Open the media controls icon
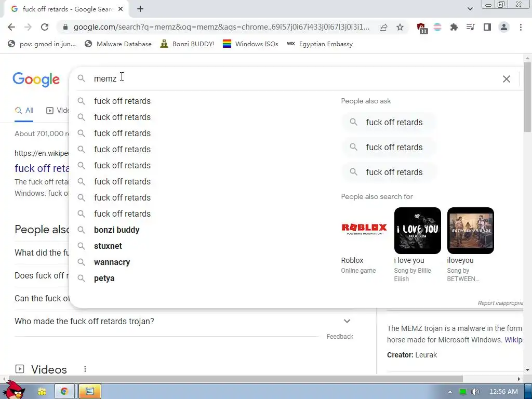 pyautogui.click(x=470, y=27)
